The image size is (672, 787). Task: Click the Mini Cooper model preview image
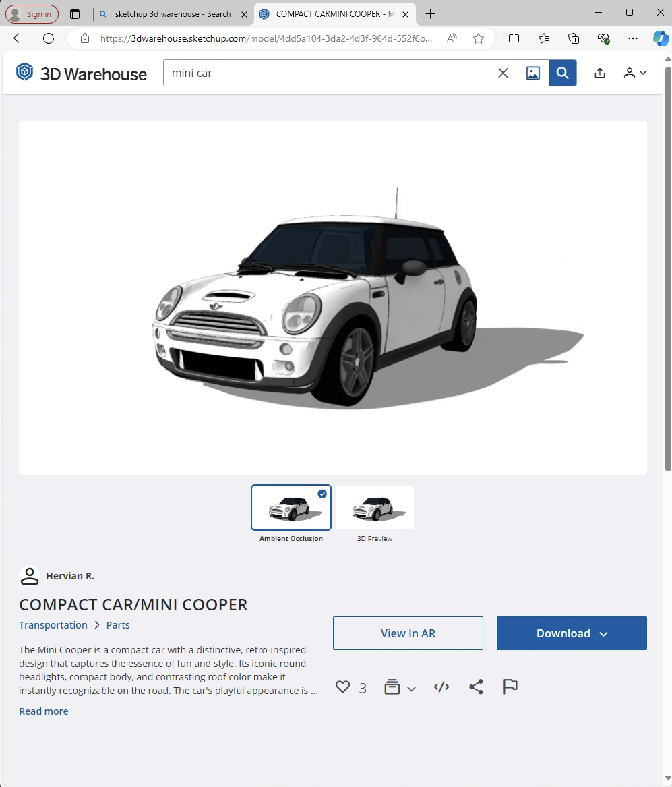(333, 298)
